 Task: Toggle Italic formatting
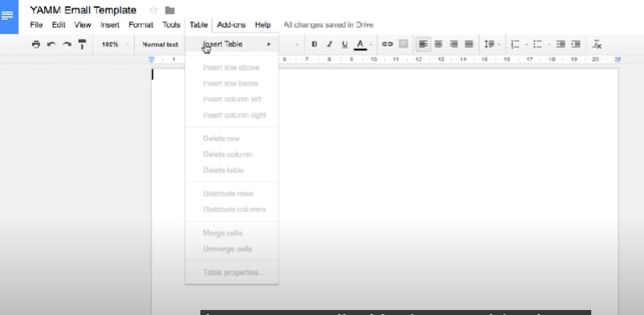tap(329, 44)
